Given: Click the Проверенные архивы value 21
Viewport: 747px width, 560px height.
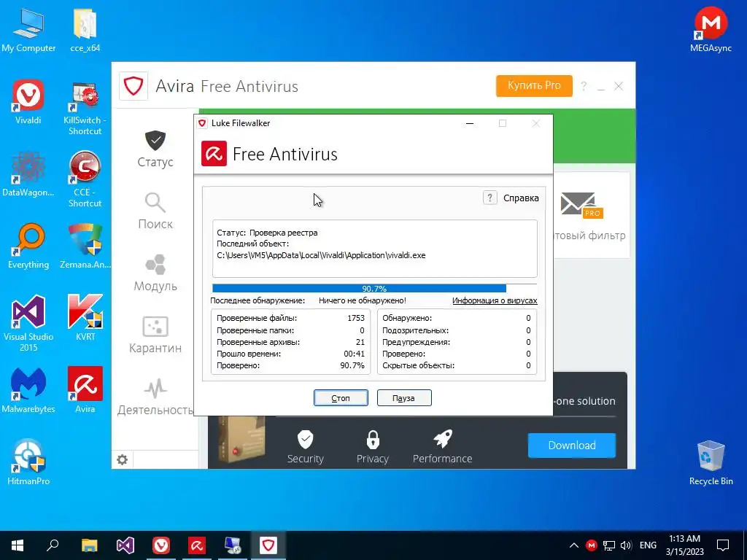Looking at the screenshot, I should 360,342.
